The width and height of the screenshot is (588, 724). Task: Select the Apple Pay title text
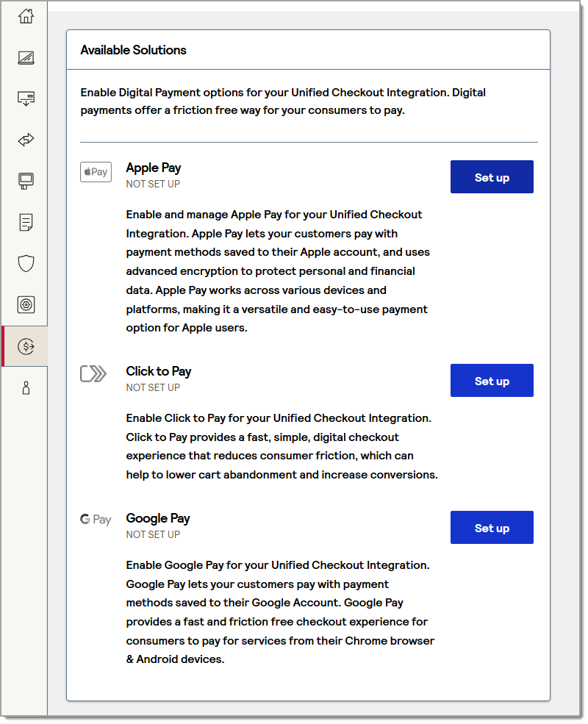tap(153, 168)
